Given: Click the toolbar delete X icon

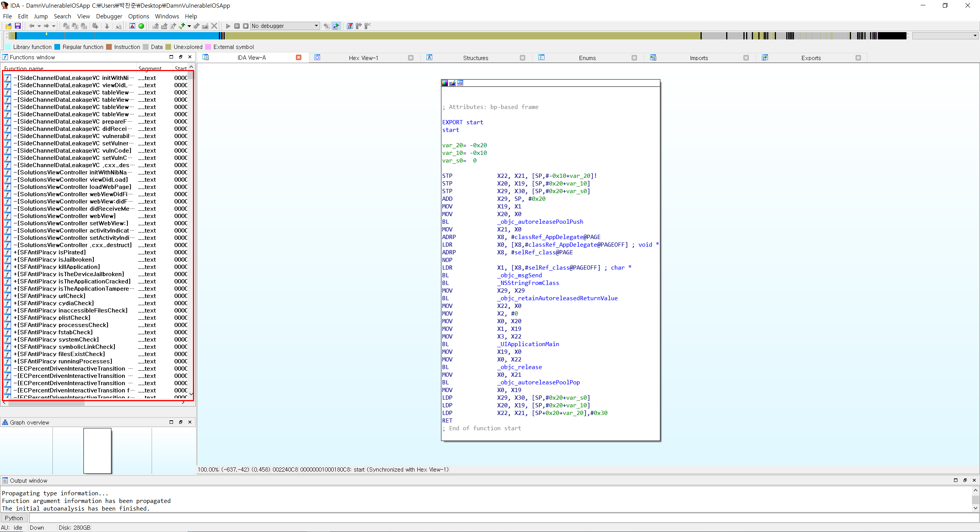Looking at the screenshot, I should click(214, 26).
